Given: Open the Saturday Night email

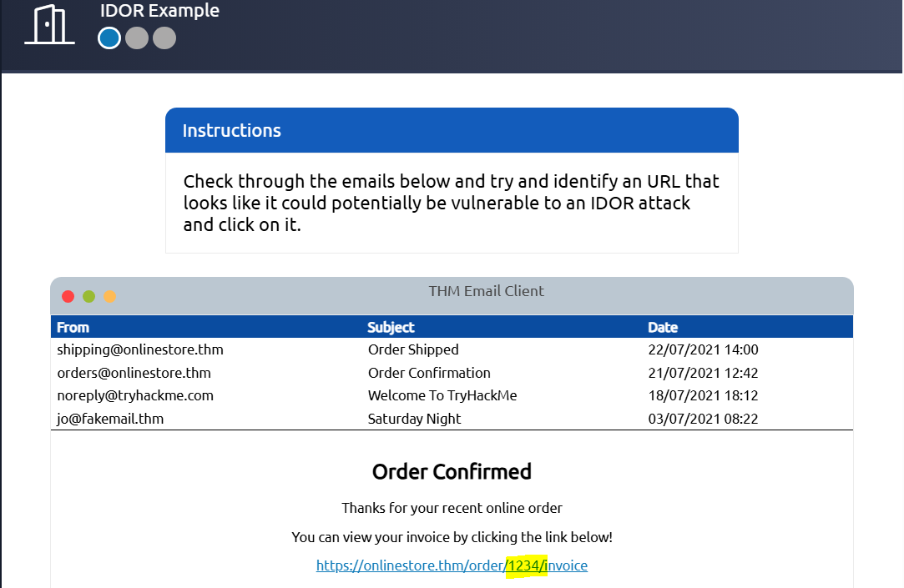Looking at the screenshot, I should [414, 419].
